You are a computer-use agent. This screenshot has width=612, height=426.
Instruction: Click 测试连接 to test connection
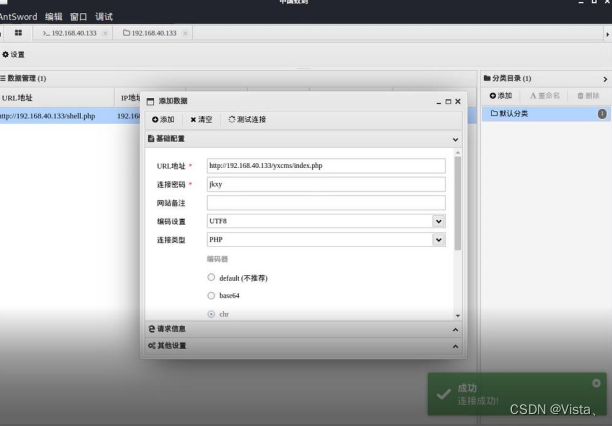(x=247, y=119)
